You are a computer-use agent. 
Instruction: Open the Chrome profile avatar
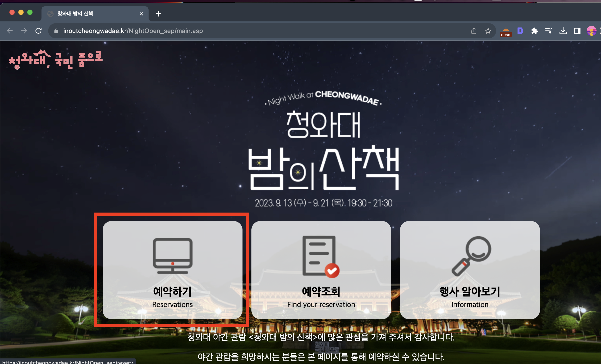pyautogui.click(x=591, y=31)
